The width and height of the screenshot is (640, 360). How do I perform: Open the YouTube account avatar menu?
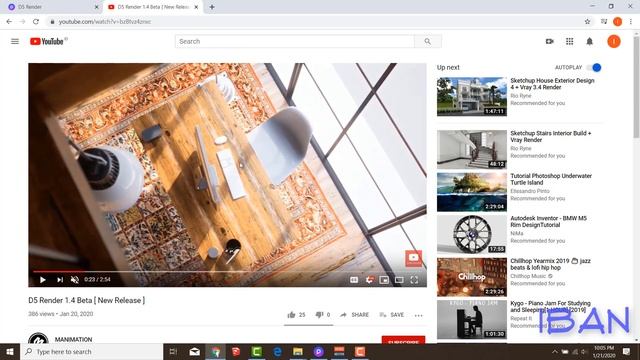pos(613,41)
